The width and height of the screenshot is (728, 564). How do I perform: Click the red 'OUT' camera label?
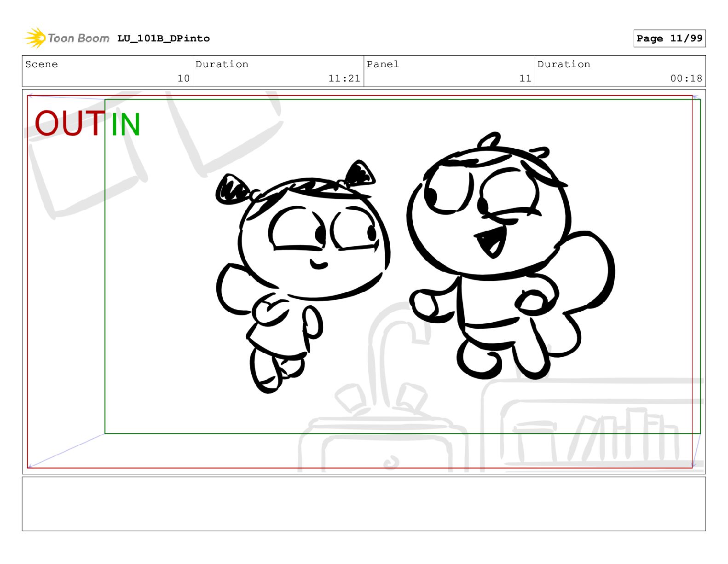69,123
